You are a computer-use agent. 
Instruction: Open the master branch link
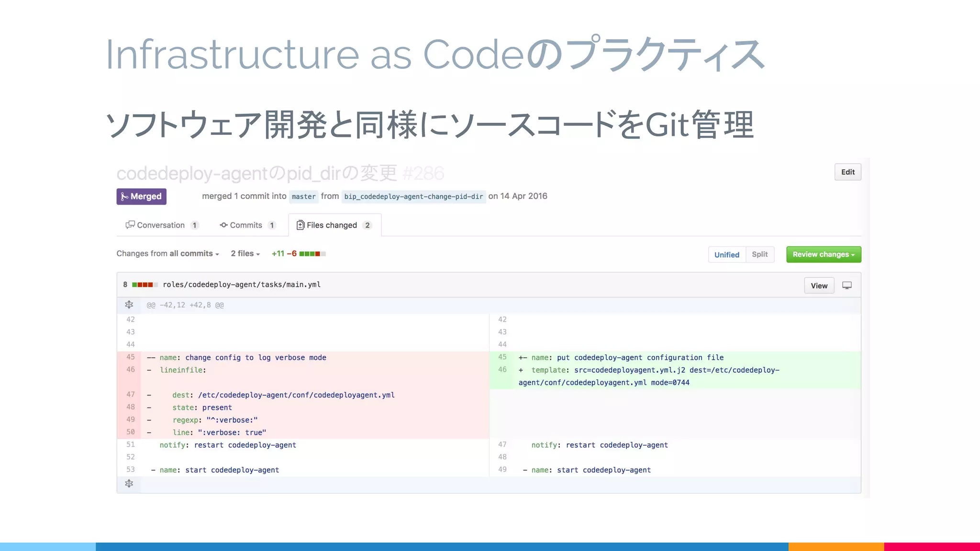click(303, 197)
